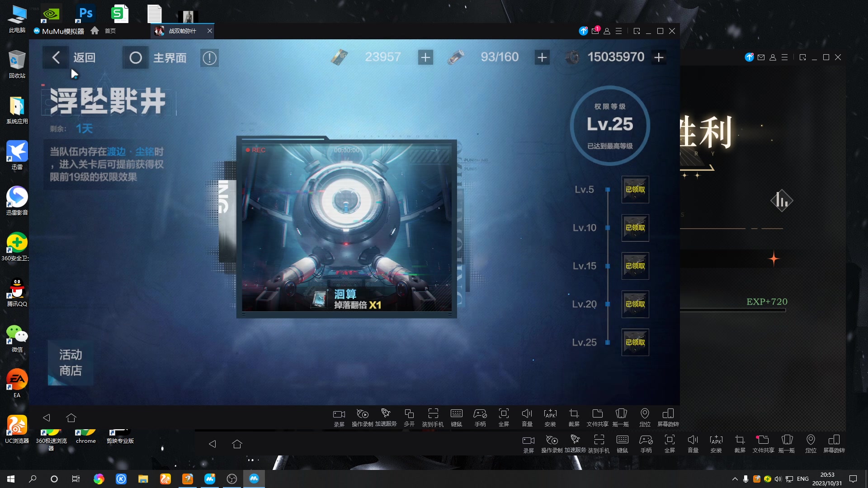Open the MuMu emulator hamburger menu
The height and width of the screenshot is (488, 868).
(x=619, y=31)
